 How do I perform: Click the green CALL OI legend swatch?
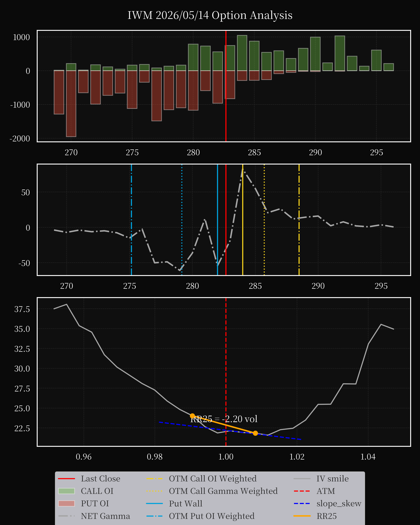click(66, 491)
